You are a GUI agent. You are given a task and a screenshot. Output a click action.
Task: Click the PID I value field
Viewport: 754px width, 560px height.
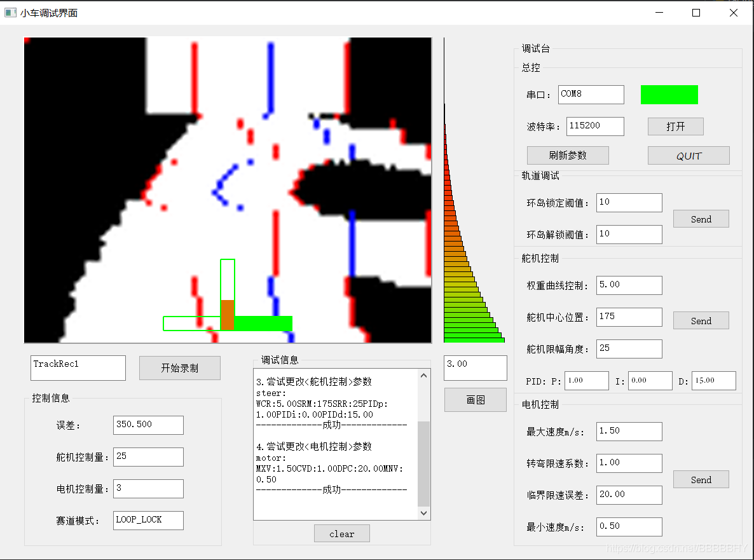pyautogui.click(x=650, y=381)
